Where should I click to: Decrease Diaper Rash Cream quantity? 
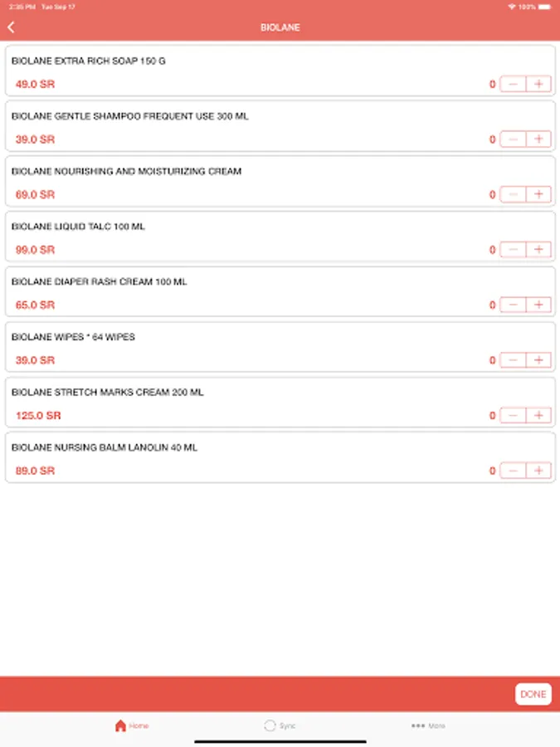(x=513, y=305)
